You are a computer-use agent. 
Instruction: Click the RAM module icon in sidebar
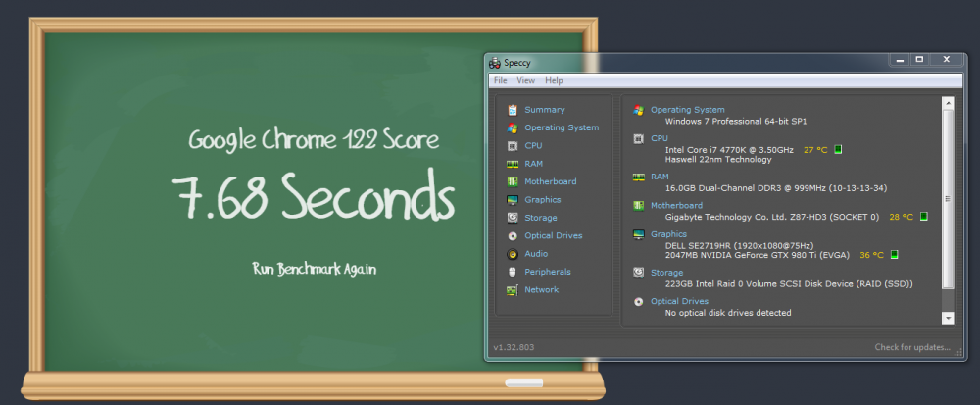tap(513, 164)
